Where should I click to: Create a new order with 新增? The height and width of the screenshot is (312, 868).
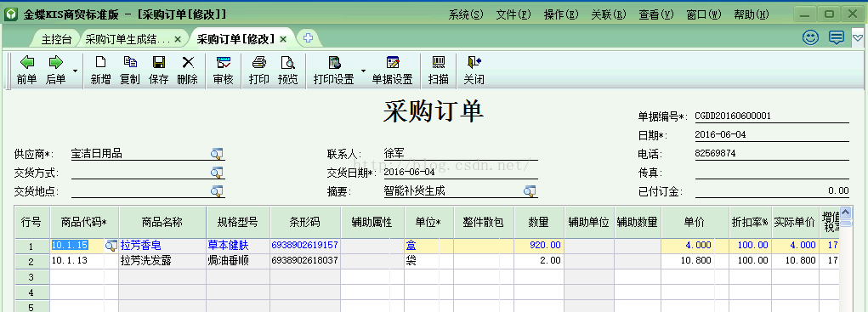(x=101, y=71)
